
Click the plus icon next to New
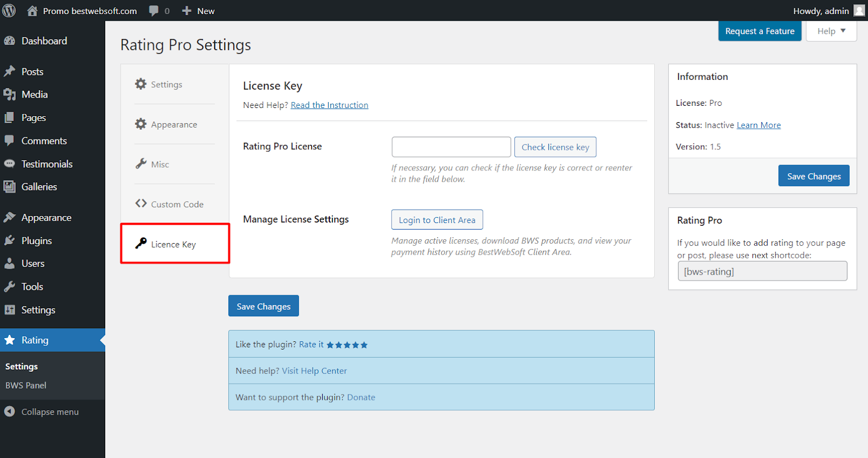[x=187, y=11]
